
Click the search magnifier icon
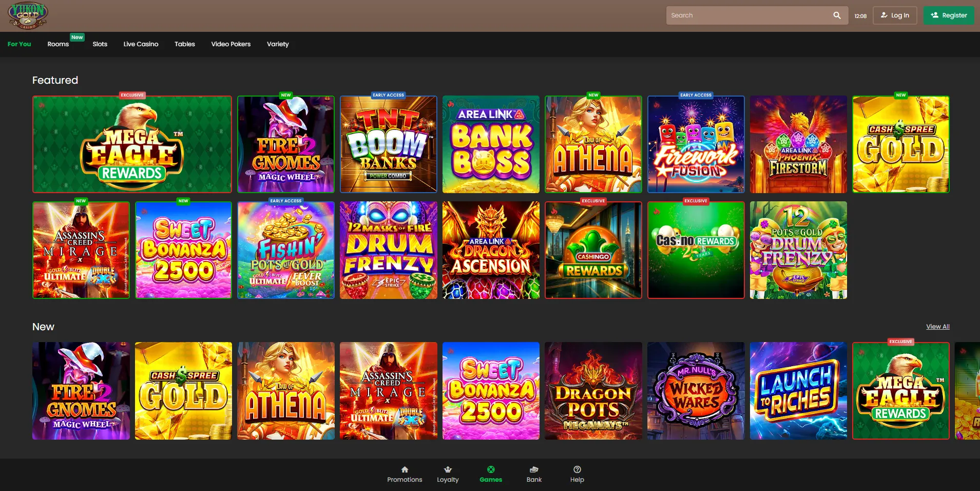[x=837, y=15]
